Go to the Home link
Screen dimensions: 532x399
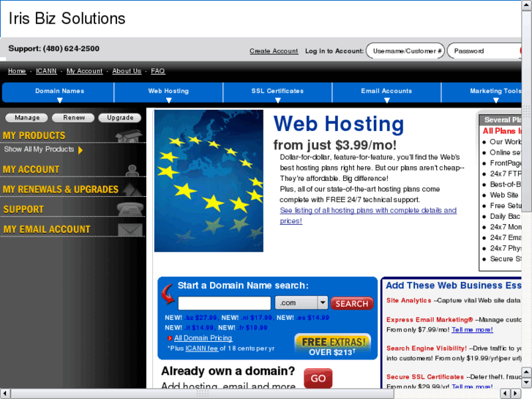17,71
